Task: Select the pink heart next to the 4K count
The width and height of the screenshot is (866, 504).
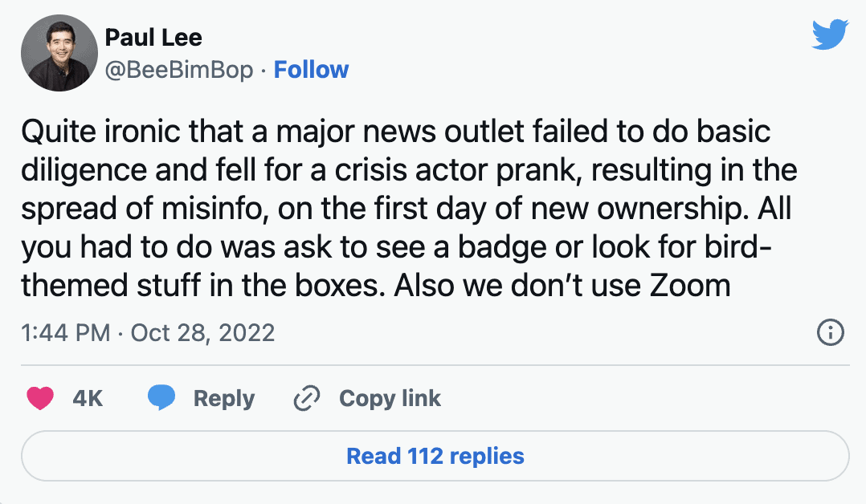Action: (39, 398)
